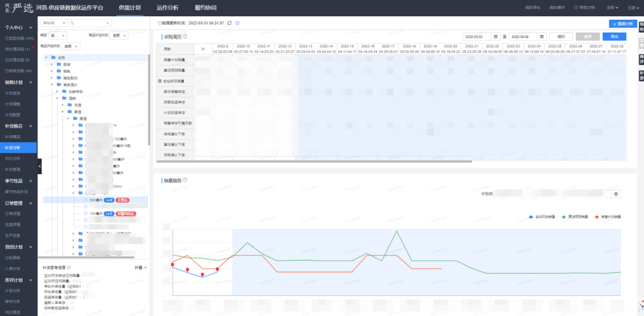This screenshot has height=316, width=644.
Task: Expand the 洋酒 tree node
Action: (63, 105)
